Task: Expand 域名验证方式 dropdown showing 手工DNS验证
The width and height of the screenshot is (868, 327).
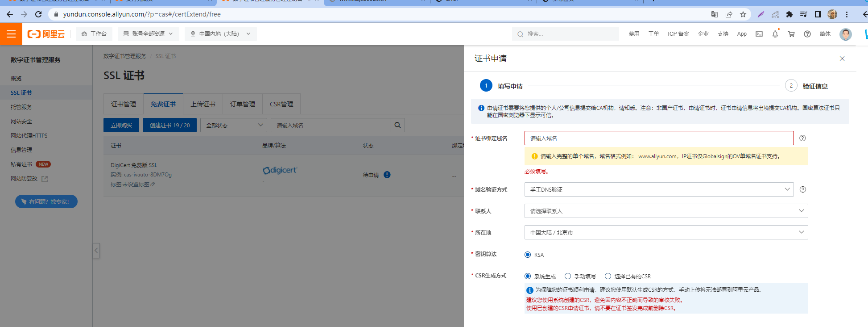Action: coord(659,189)
